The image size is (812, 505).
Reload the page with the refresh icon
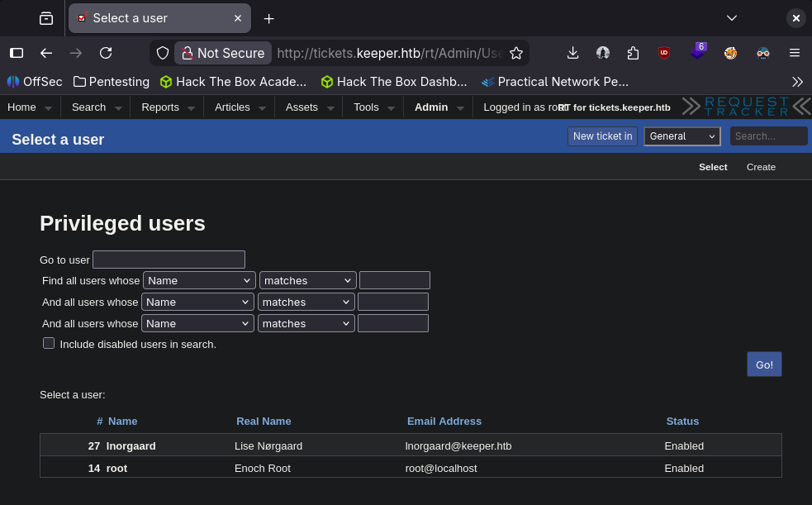(106, 53)
